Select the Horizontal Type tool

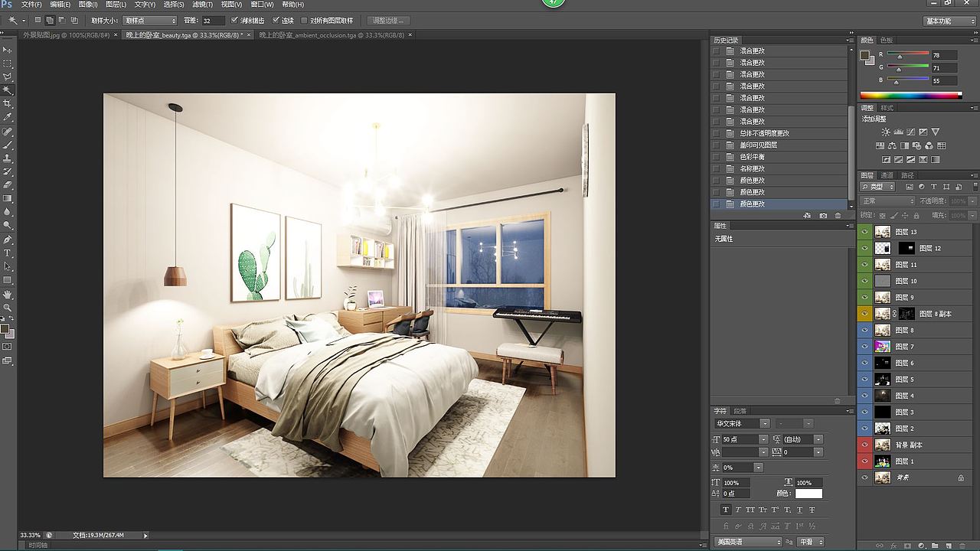click(8, 253)
